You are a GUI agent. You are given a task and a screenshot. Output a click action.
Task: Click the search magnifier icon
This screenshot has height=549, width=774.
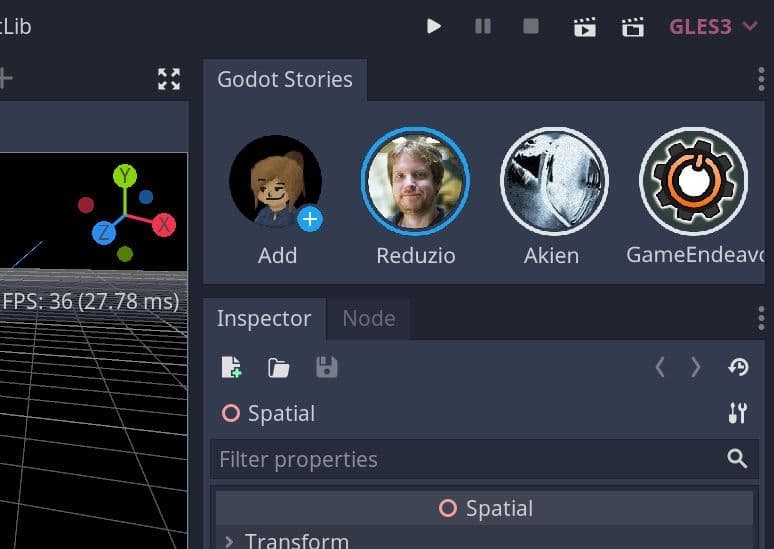click(x=737, y=459)
